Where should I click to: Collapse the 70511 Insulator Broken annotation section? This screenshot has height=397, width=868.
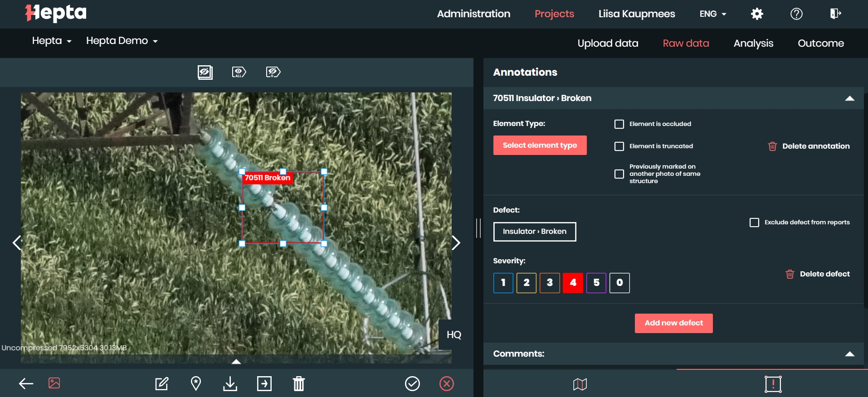(x=850, y=98)
